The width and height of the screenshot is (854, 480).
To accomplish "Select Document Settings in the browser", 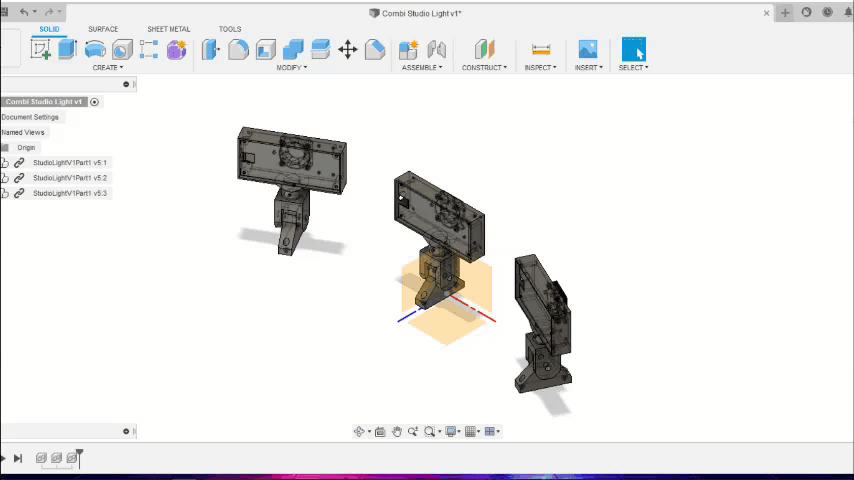I will click(x=30, y=117).
